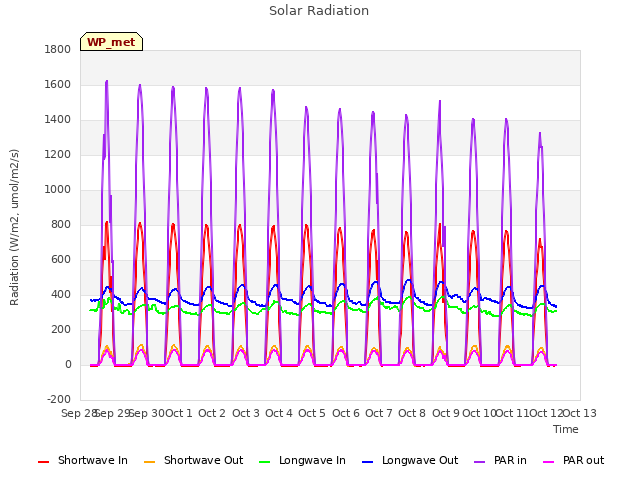Click the Oct 7 x-axis label
Screen dimensions: 640x480
tap(379, 413)
